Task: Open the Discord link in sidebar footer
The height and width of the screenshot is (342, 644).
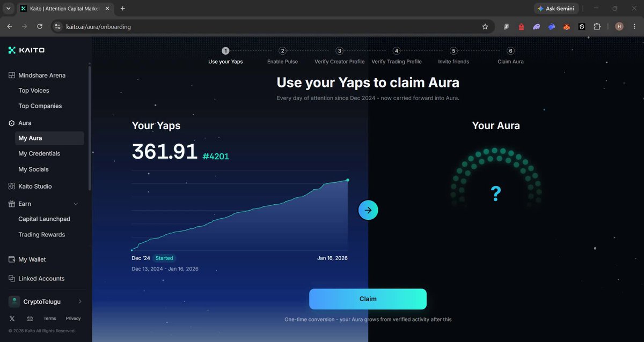Action: (x=30, y=318)
